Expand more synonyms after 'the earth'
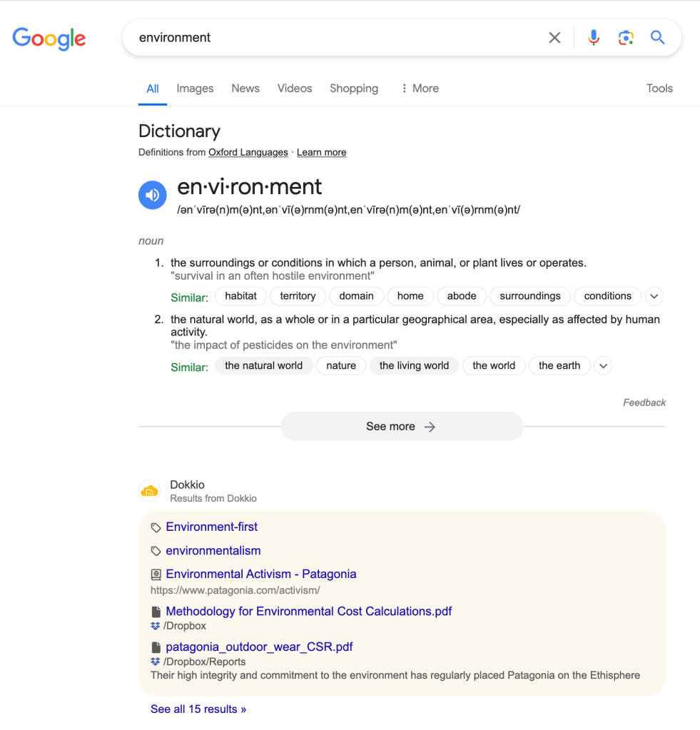The height and width of the screenshot is (730, 700). [x=603, y=366]
